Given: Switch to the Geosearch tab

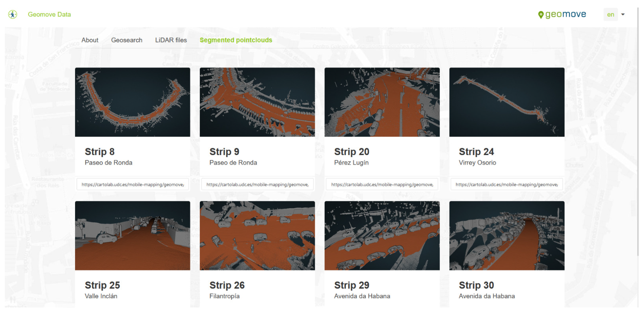Looking at the screenshot, I should (127, 40).
